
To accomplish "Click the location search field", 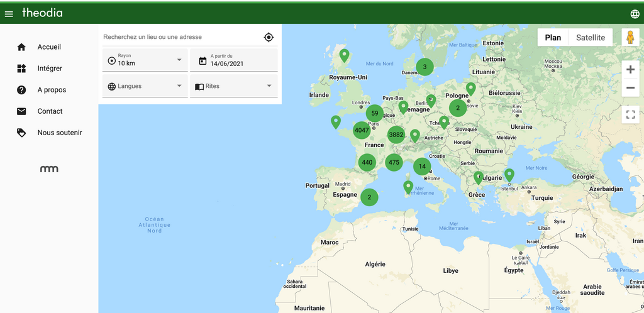I will tap(180, 37).
